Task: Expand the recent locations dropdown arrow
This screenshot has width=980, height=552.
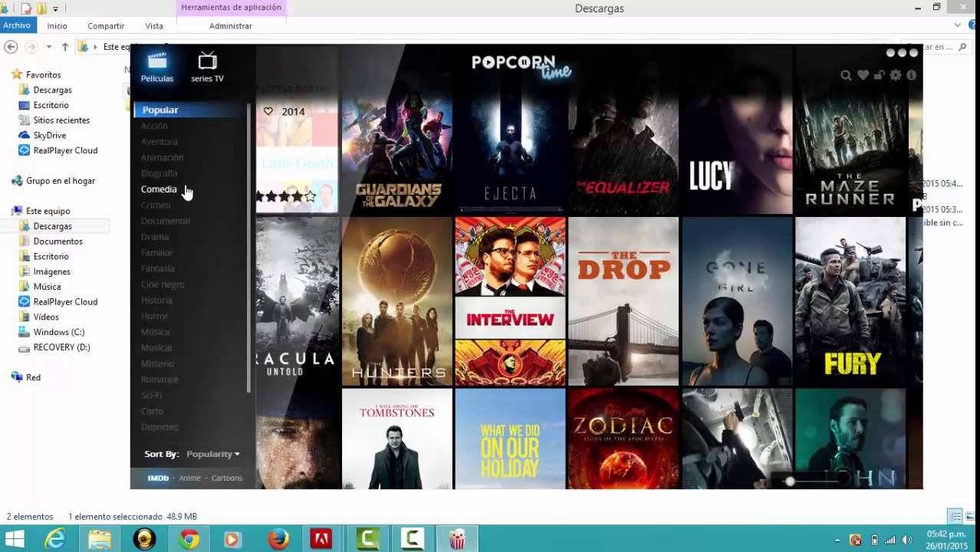Action: pyautogui.click(x=49, y=47)
